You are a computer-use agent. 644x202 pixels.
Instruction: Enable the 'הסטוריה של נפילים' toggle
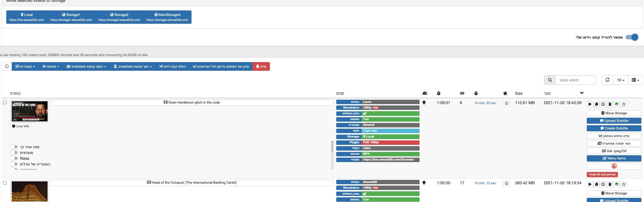pyautogui.click(x=14, y=164)
